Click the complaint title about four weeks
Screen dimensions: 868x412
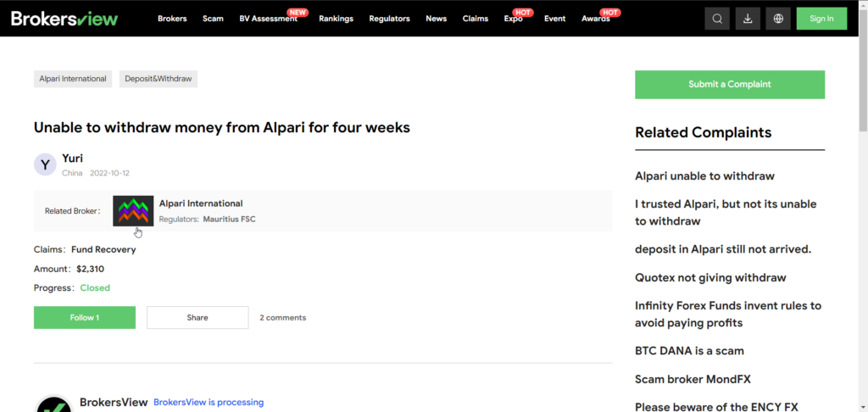pyautogui.click(x=222, y=127)
